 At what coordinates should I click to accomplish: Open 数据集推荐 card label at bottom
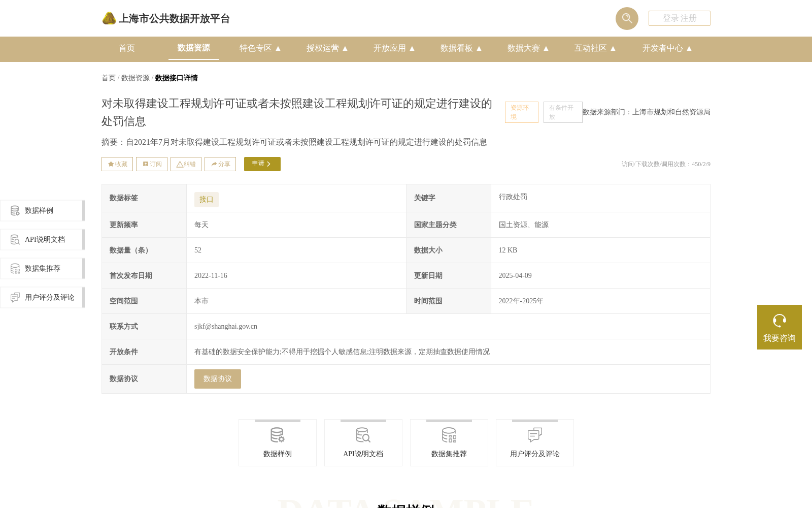tap(449, 454)
